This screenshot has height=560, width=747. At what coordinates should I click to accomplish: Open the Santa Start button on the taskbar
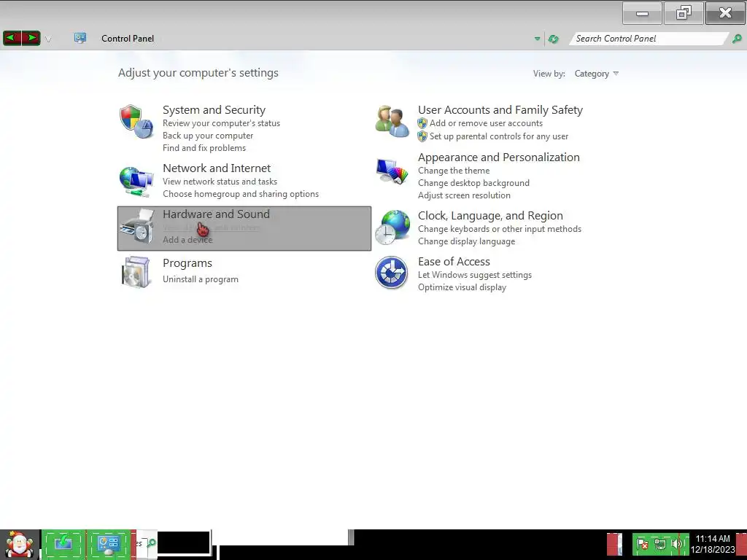[19, 544]
